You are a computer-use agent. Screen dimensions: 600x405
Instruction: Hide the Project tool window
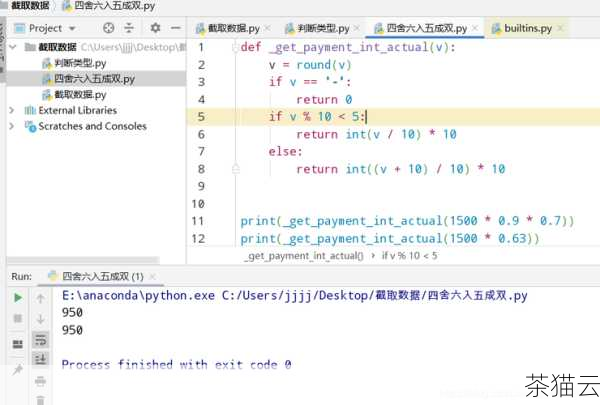pyautogui.click(x=176, y=28)
